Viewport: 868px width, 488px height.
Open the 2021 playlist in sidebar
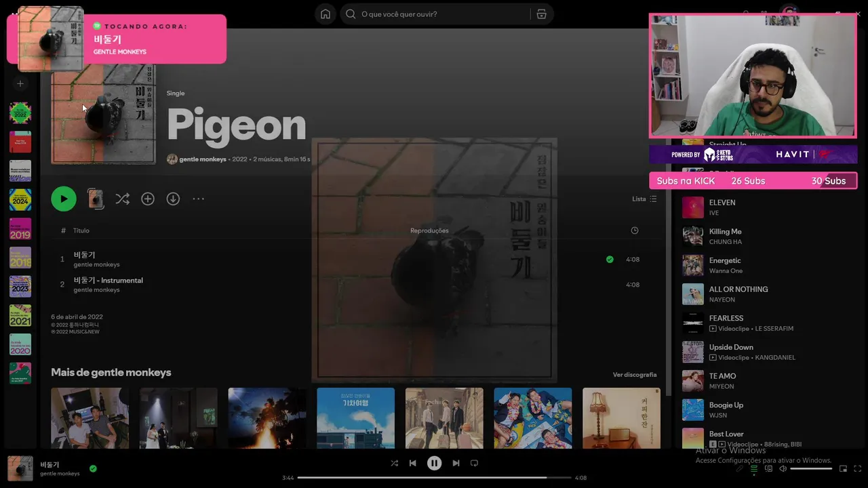click(20, 315)
